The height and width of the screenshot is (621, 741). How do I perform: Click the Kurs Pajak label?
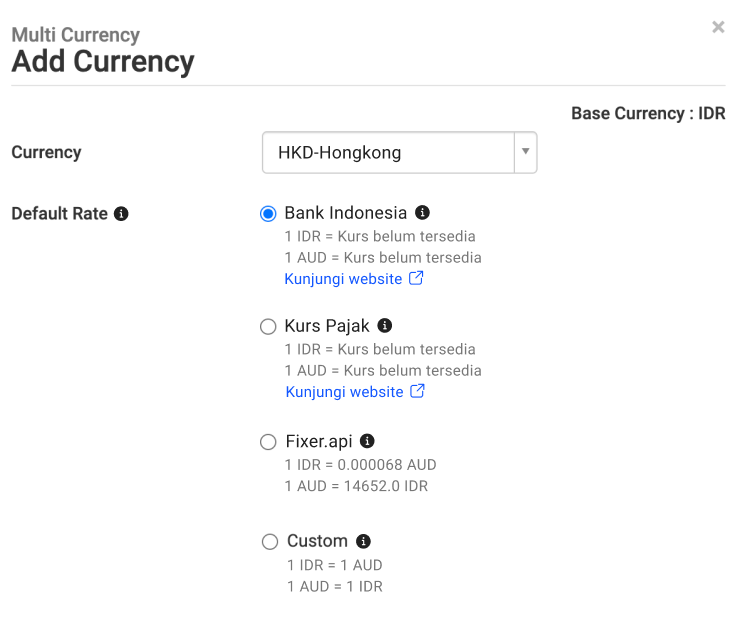coord(327,326)
